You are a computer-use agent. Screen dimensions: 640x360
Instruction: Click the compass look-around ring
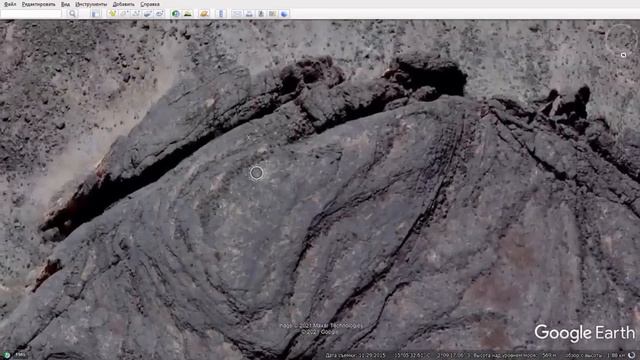tap(621, 40)
